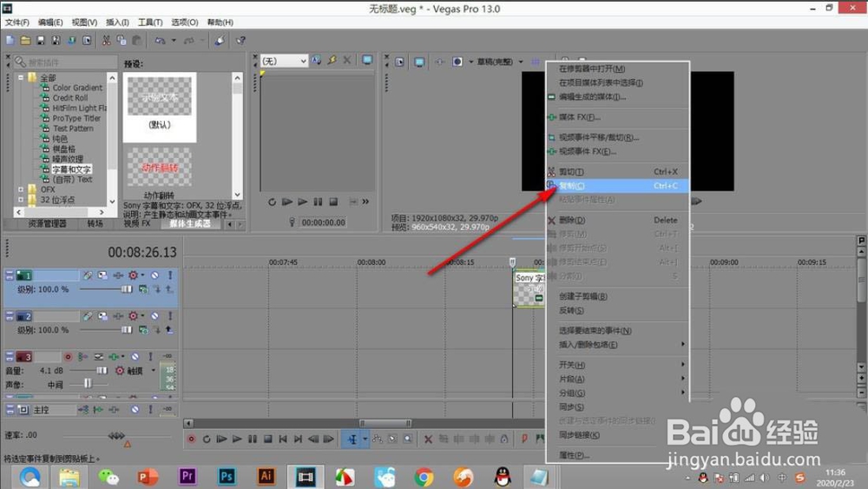
Task: Click Play in the timeline transport bar
Action: [x=238, y=439]
